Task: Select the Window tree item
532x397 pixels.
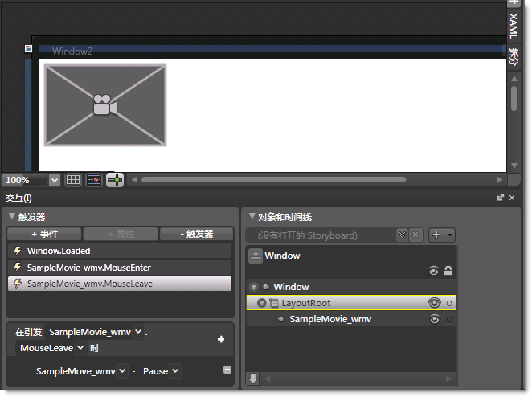Action: click(291, 287)
